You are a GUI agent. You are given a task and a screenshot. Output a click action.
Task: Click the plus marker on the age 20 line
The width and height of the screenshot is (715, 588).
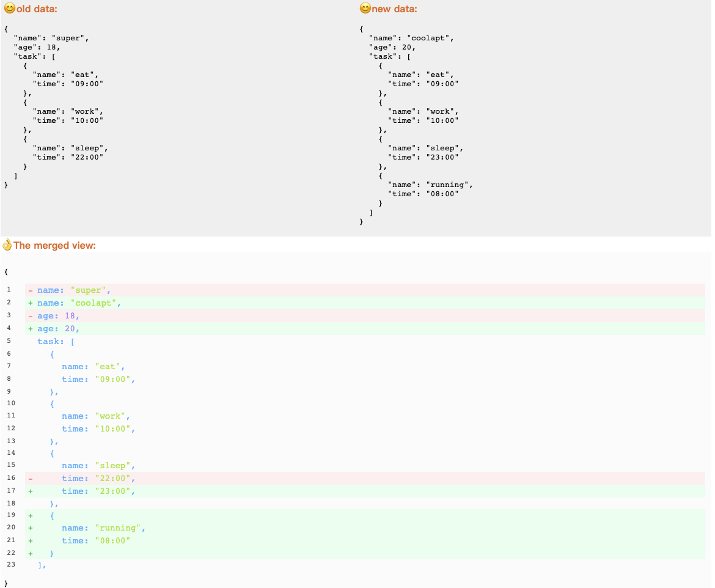coord(29,328)
